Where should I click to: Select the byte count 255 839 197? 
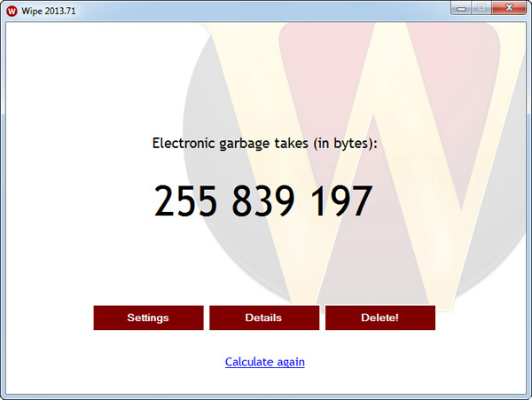click(263, 200)
